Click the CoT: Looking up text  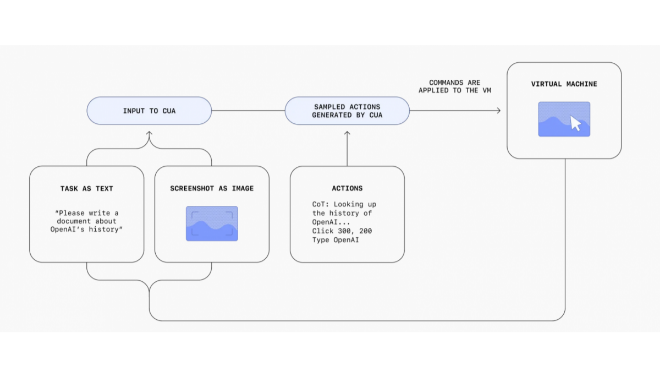click(x=344, y=204)
